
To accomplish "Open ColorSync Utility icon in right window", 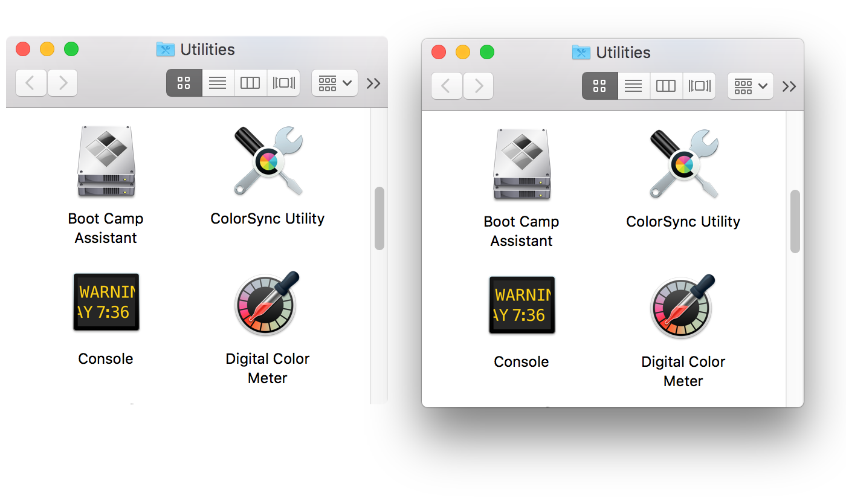I will click(683, 164).
